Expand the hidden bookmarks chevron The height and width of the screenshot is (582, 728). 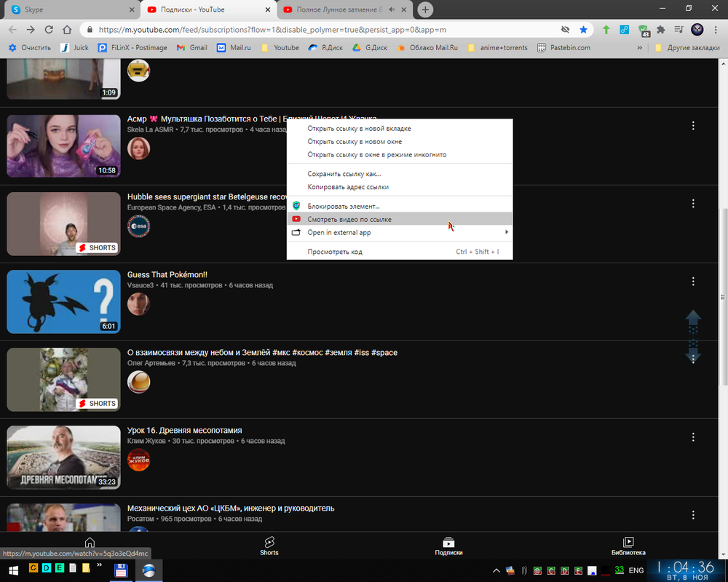click(x=640, y=47)
